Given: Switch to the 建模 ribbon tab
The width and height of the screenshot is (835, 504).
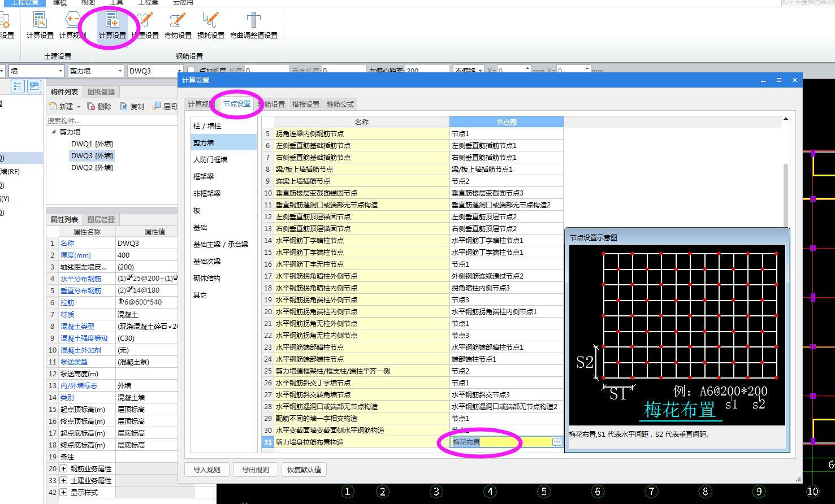Looking at the screenshot, I should [60, 3].
